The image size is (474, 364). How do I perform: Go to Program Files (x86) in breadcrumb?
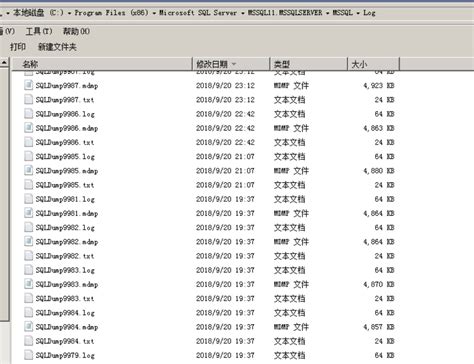(x=111, y=13)
